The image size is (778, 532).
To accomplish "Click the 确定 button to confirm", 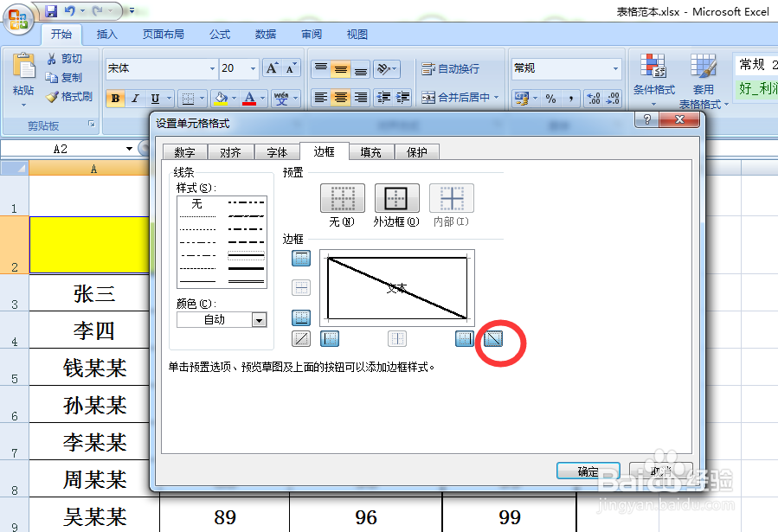I will point(588,471).
